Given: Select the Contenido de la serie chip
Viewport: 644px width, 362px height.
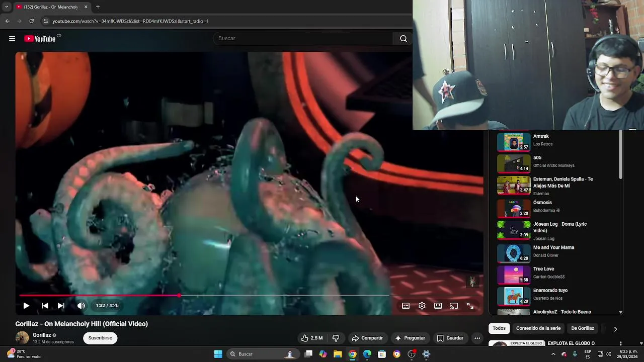Looking at the screenshot, I should click(x=538, y=328).
